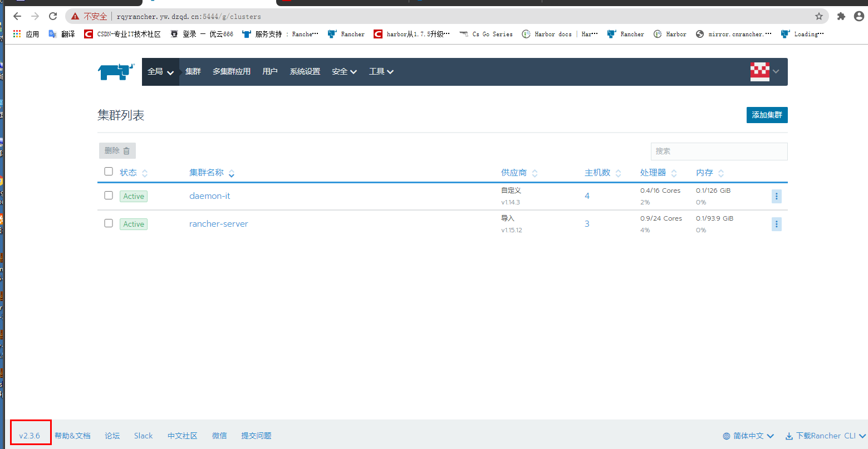Open the 工具 dropdown menu
This screenshot has height=449, width=868.
point(381,71)
